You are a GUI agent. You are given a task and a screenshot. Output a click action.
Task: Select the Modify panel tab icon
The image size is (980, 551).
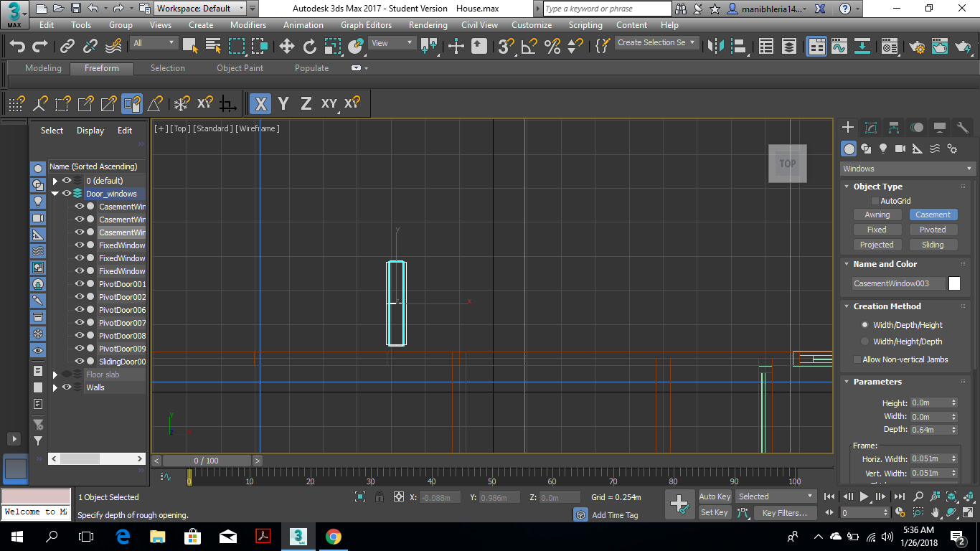[871, 127]
